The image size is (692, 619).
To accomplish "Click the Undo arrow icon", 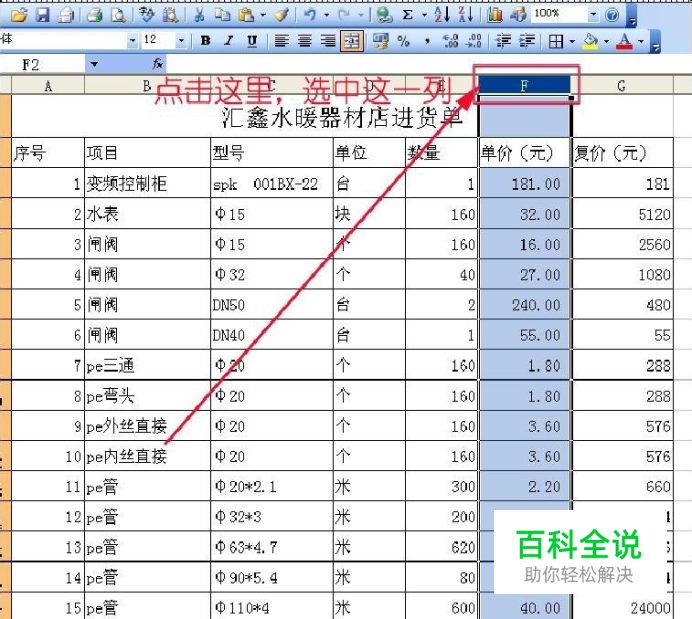I will 310,15.
